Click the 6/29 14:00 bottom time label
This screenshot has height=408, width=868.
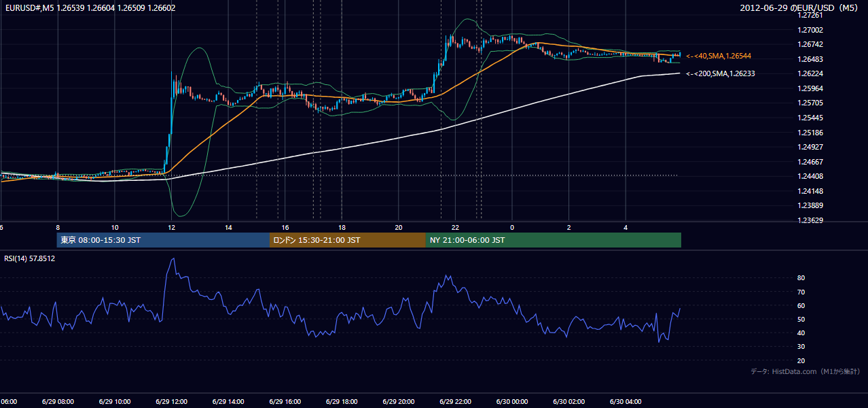[228, 401]
